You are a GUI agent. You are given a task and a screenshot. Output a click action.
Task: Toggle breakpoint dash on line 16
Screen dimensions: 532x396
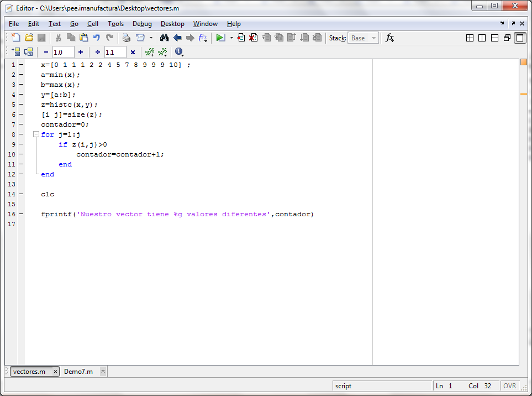tap(21, 214)
